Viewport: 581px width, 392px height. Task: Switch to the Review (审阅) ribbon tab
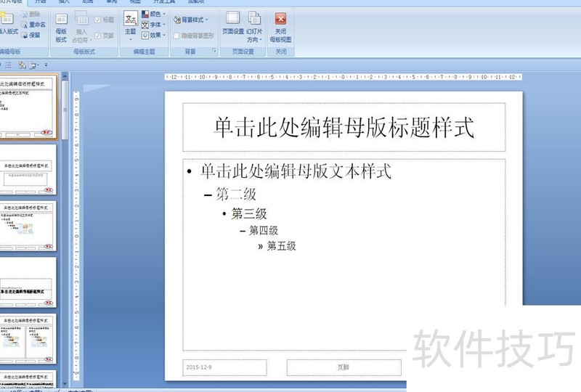111,1
